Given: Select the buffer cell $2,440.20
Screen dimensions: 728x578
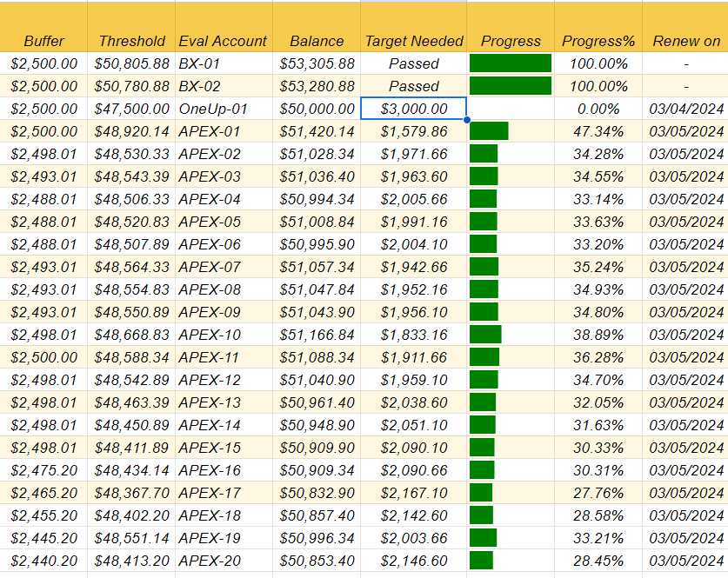Looking at the screenshot, I should pyautogui.click(x=43, y=561).
